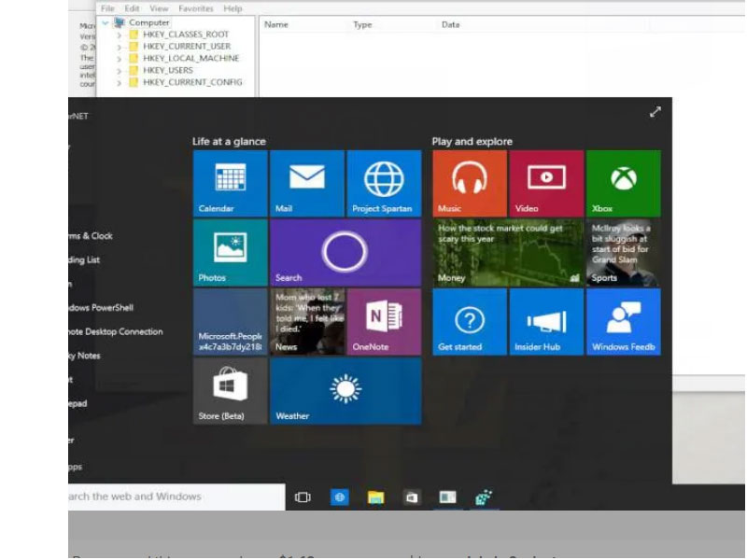Expand HKEY_CLASSES_ROOT in registry tree
Viewport: 747px width, 560px height.
pyautogui.click(x=120, y=35)
